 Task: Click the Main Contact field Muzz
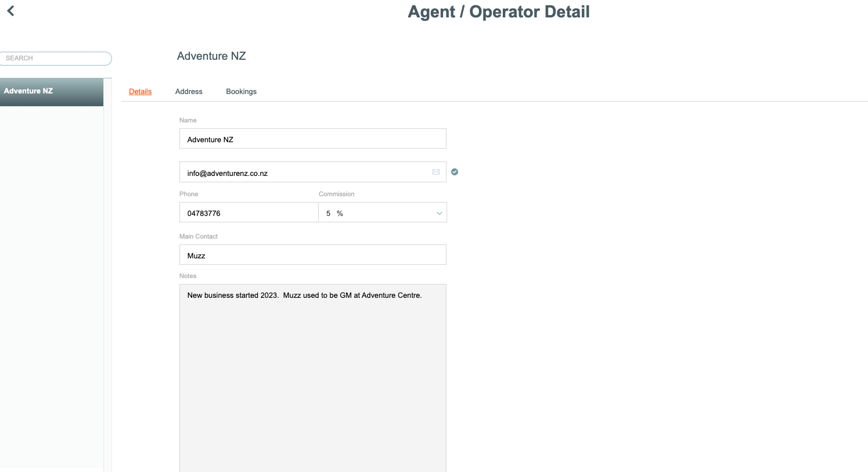(x=313, y=255)
